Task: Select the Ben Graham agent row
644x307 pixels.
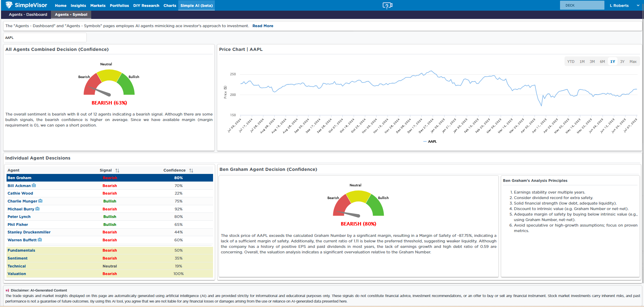Action: click(x=110, y=178)
